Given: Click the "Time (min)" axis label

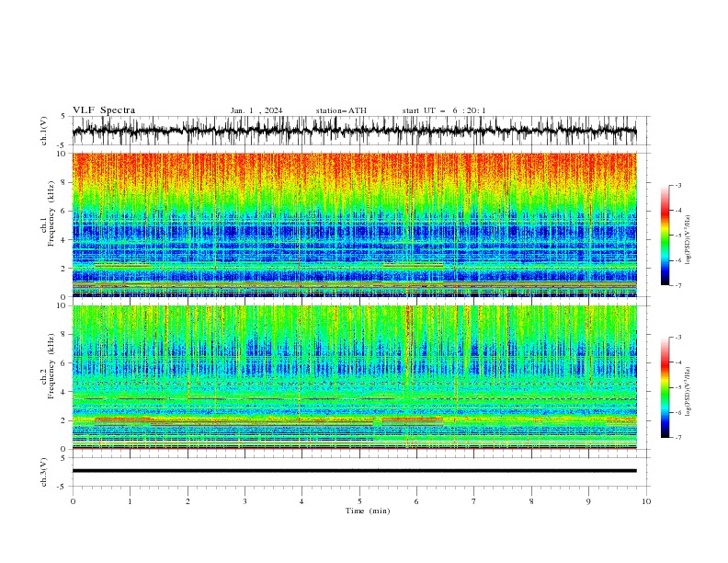Looking at the screenshot, I should [368, 511].
